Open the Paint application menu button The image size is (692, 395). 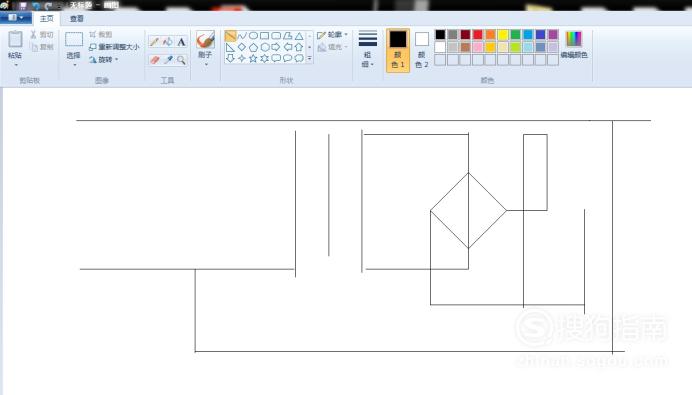(x=15, y=18)
